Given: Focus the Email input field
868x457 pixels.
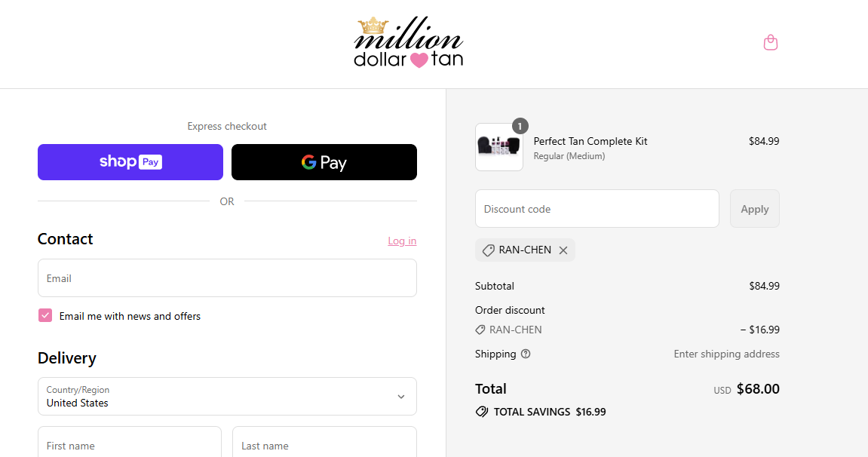Looking at the screenshot, I should [x=227, y=278].
